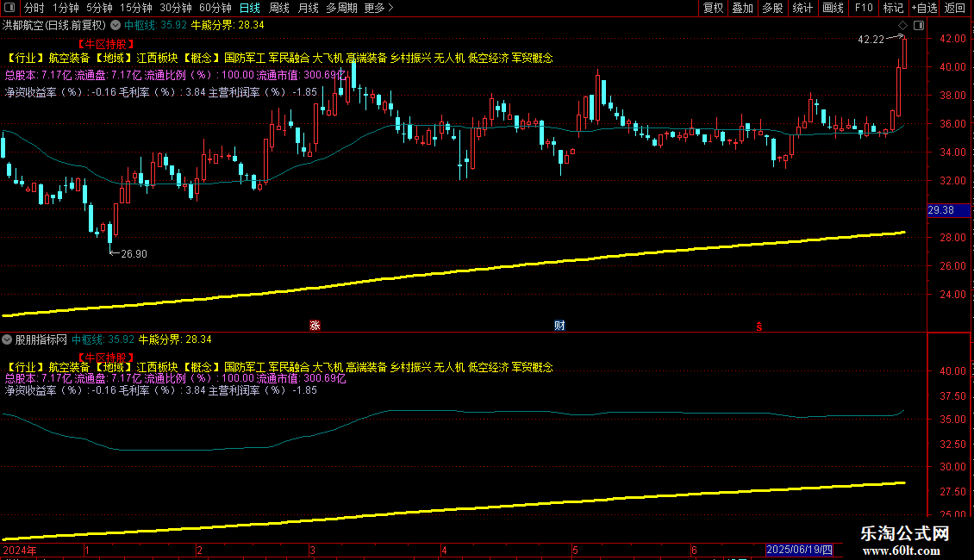This screenshot has height=560, width=974.
Task: Open the F10 company info
Action: [x=864, y=8]
